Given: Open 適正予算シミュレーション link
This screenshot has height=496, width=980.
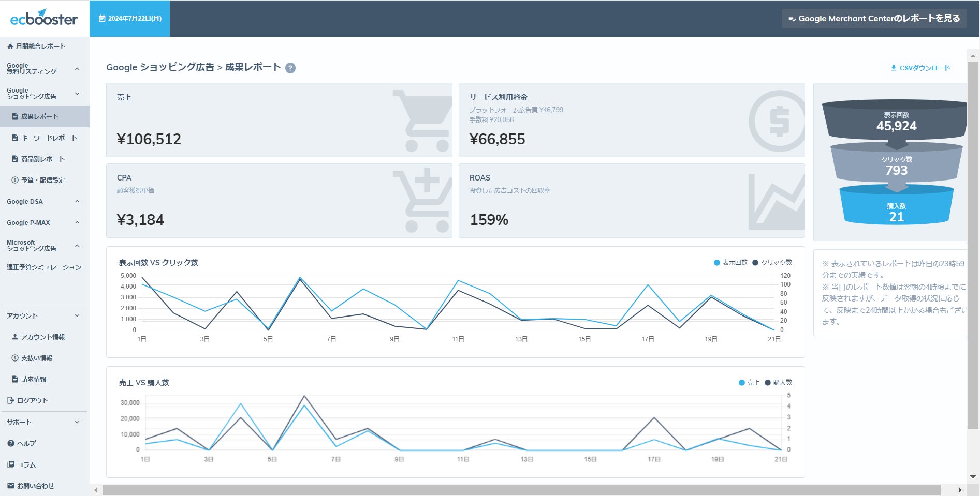Looking at the screenshot, I should [44, 267].
